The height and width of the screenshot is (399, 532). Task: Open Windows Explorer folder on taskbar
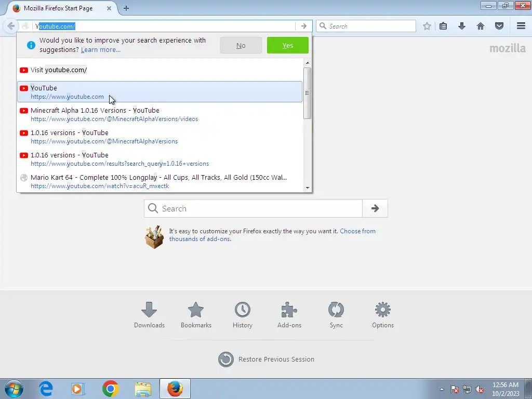[143, 389]
